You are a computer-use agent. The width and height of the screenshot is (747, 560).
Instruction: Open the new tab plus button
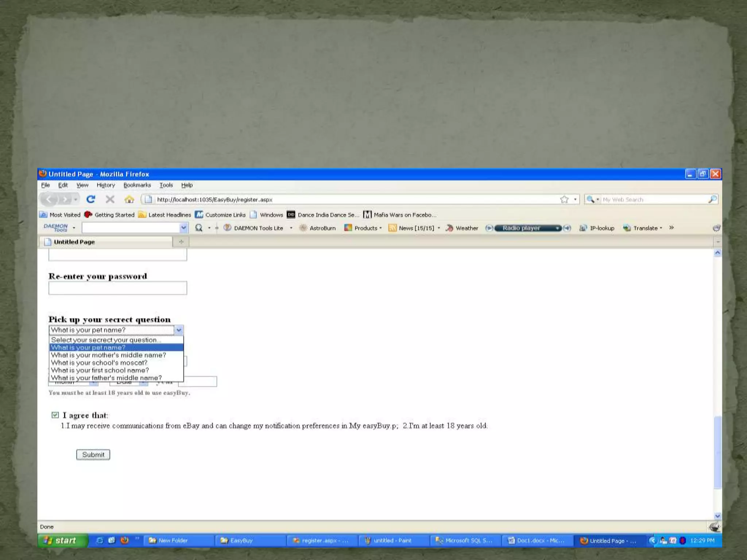181,242
